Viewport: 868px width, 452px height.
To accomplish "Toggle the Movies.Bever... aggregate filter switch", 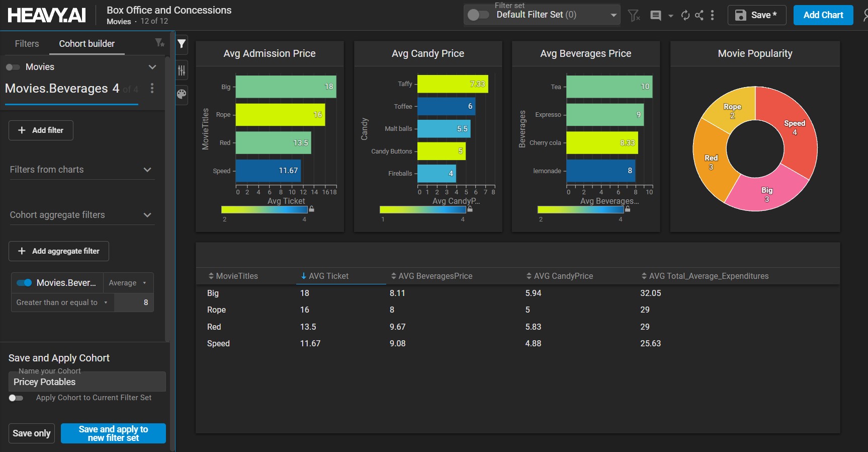I will click(x=24, y=283).
